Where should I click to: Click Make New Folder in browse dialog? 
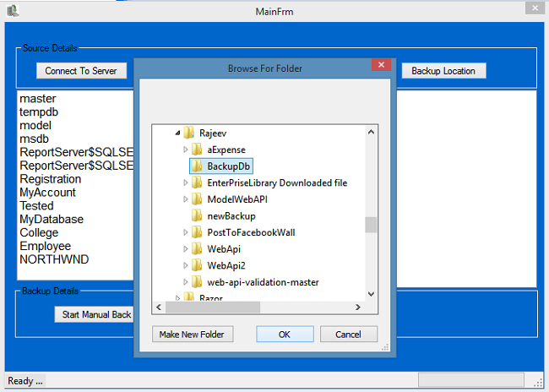coord(193,335)
